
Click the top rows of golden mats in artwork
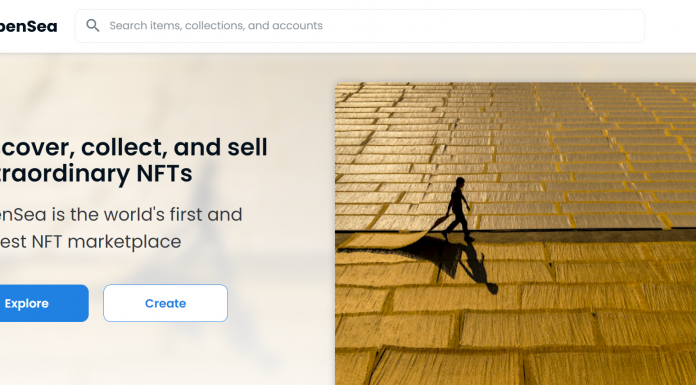515,102
